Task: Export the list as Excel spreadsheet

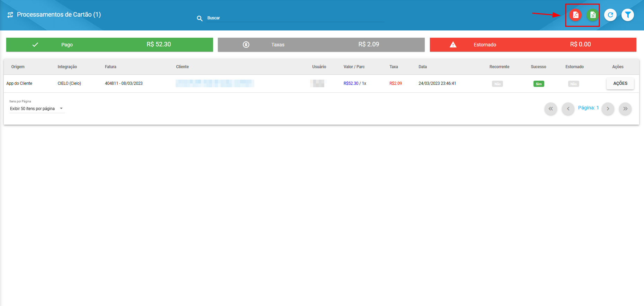Action: 593,15
